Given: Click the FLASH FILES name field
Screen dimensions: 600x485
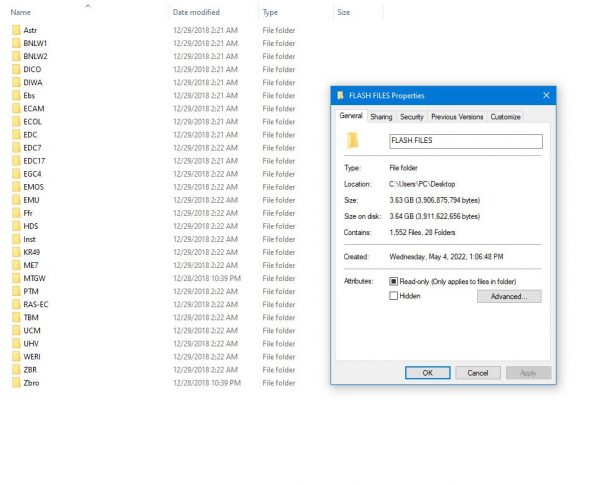Looking at the screenshot, I should click(466, 141).
